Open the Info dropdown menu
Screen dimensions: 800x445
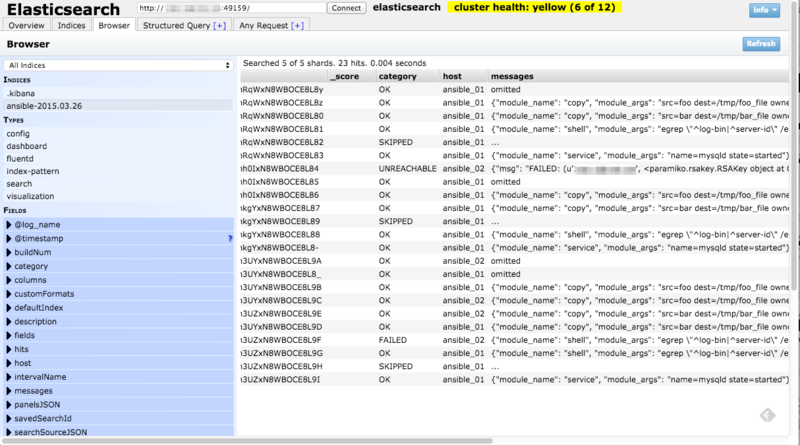point(764,10)
